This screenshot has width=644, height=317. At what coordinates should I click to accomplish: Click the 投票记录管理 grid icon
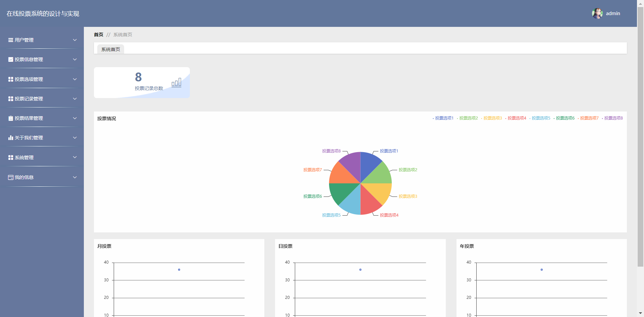pyautogui.click(x=11, y=99)
